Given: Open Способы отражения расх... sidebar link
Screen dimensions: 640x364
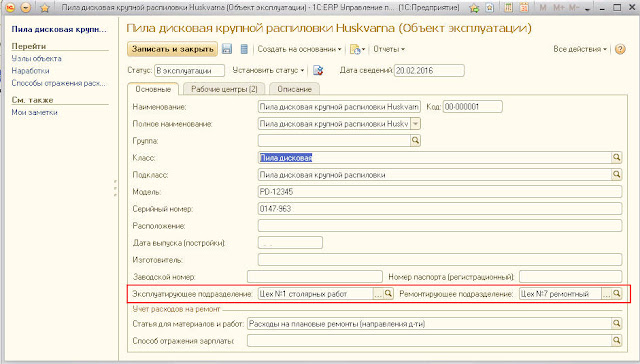Looking at the screenshot, I should 58,83.
